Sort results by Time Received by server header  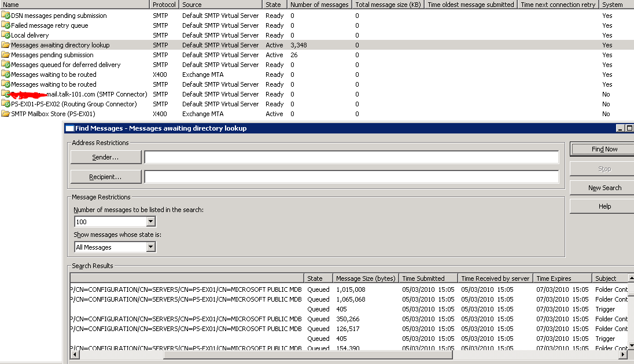tap(495, 278)
